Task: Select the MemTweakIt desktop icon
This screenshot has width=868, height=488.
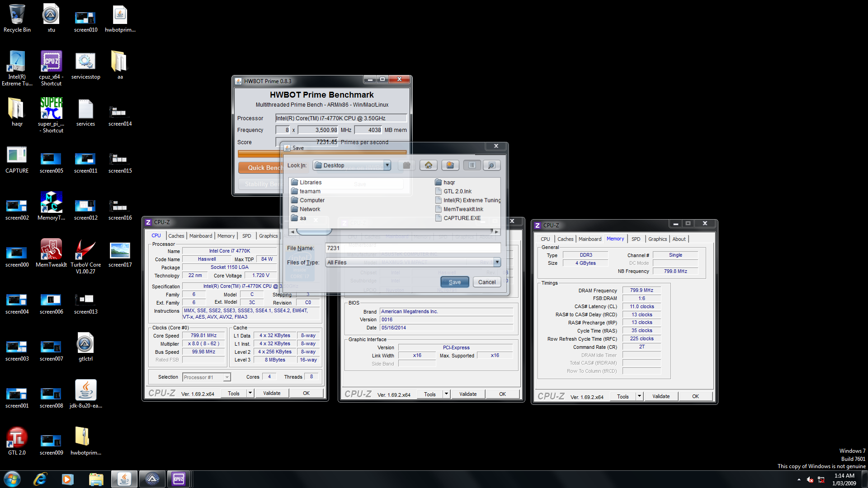Action: 51,253
